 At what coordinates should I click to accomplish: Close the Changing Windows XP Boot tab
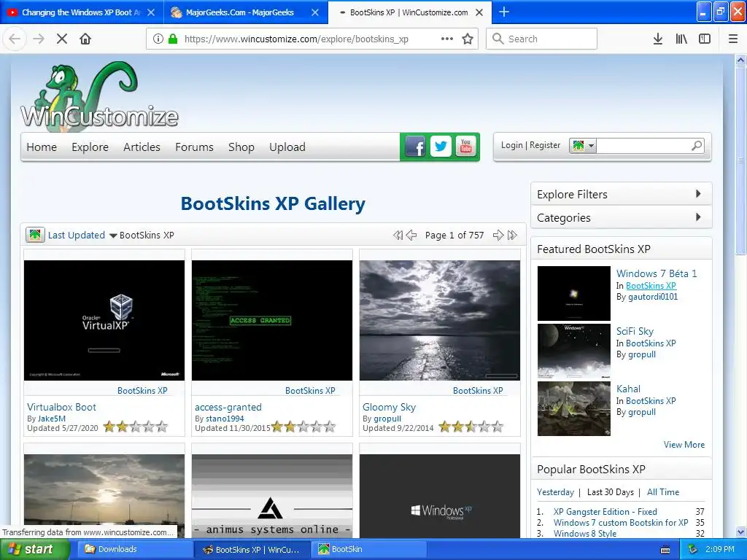[151, 12]
